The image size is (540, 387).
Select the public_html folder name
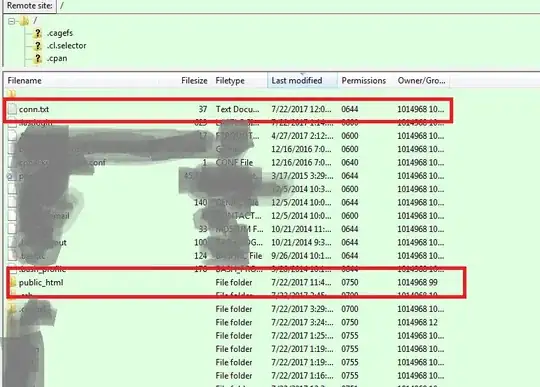[x=41, y=283]
